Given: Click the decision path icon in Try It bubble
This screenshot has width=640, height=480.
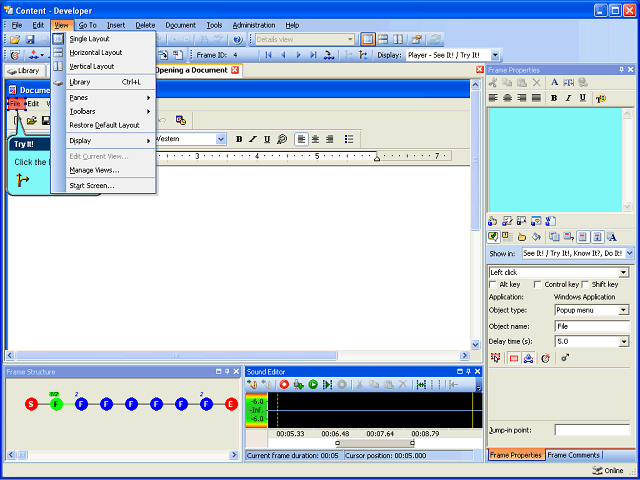Looking at the screenshot, I should coord(22,180).
